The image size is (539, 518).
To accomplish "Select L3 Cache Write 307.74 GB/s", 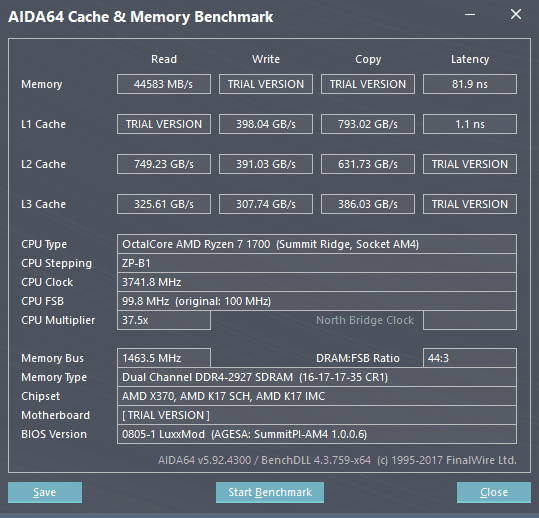I will [266, 204].
